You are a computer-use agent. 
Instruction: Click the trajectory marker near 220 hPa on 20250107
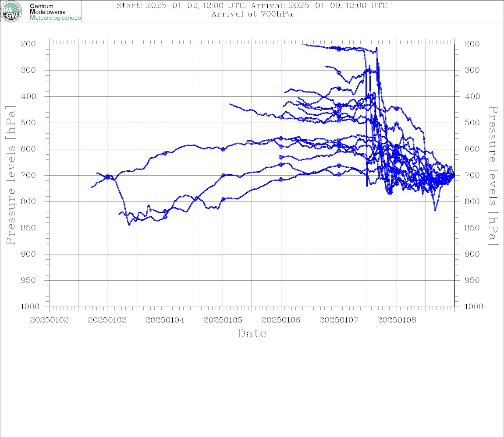point(339,49)
